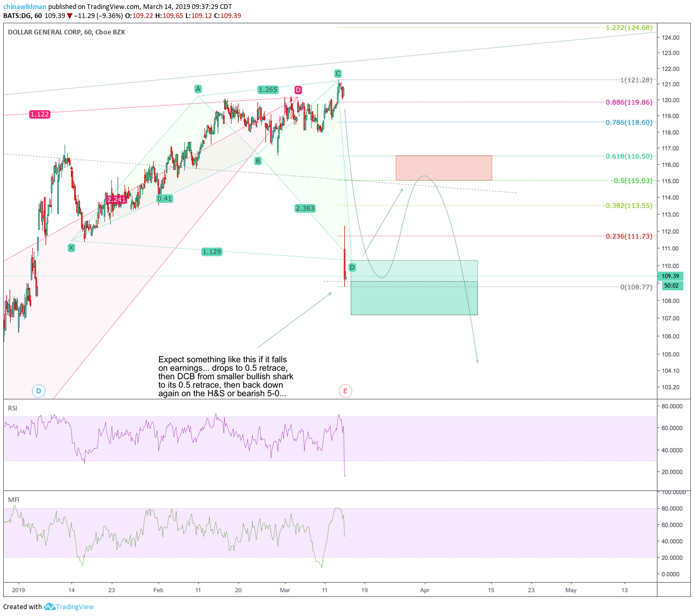Click the pink 1.122 ratio label

tap(40, 114)
